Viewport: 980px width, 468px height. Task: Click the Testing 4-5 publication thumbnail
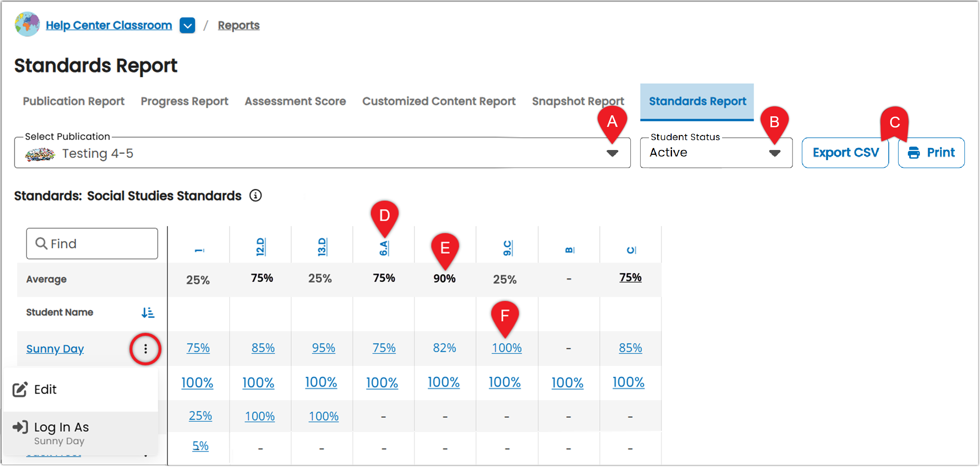[x=40, y=154]
